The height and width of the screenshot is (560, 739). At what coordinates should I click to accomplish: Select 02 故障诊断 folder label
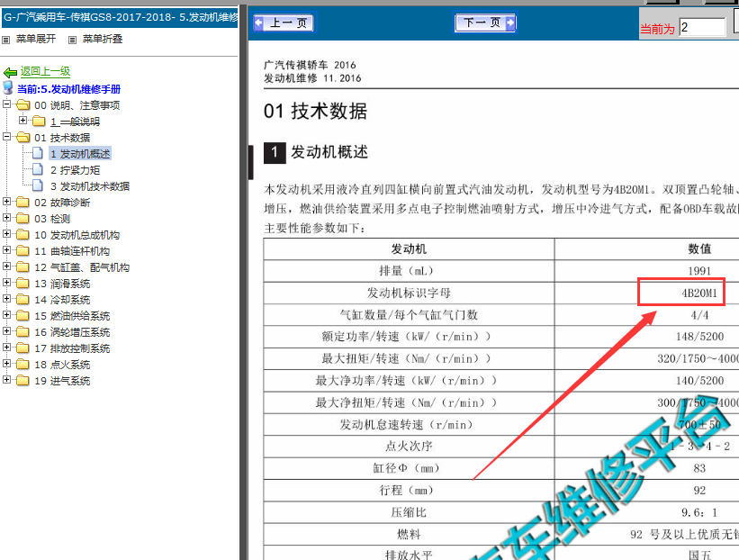pos(62,203)
